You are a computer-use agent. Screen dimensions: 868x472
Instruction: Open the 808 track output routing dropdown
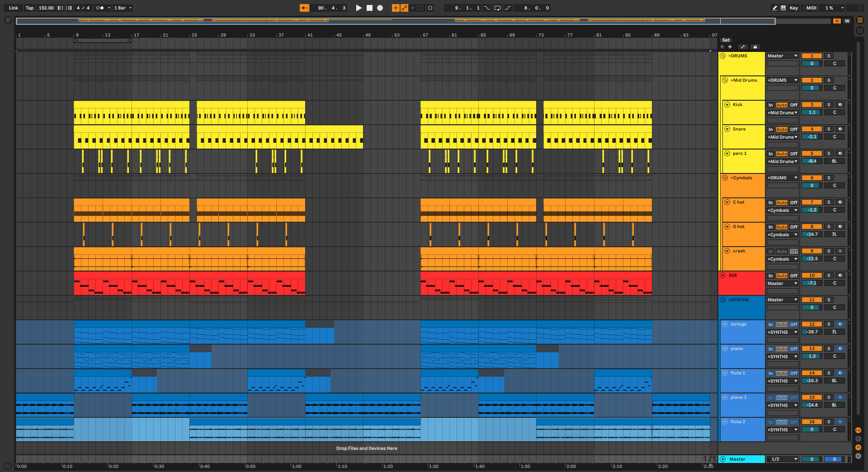782,284
